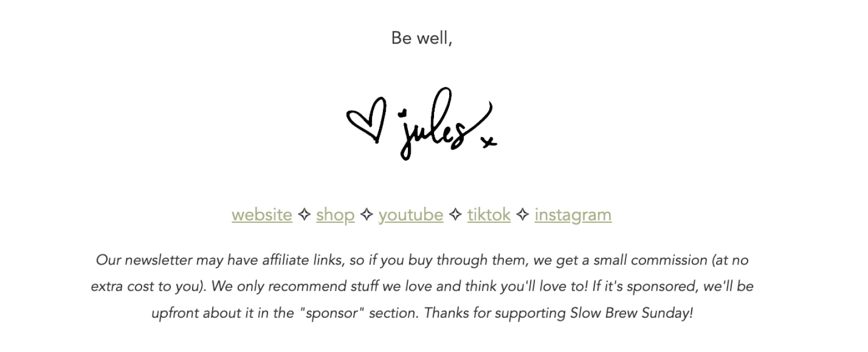This screenshot has width=868, height=352.
Task: Click the star separator between tiktok and instagram
Action: [522, 215]
